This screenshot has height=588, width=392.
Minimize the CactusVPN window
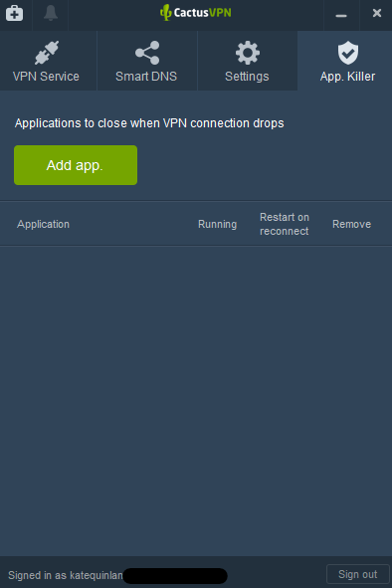coord(341,15)
